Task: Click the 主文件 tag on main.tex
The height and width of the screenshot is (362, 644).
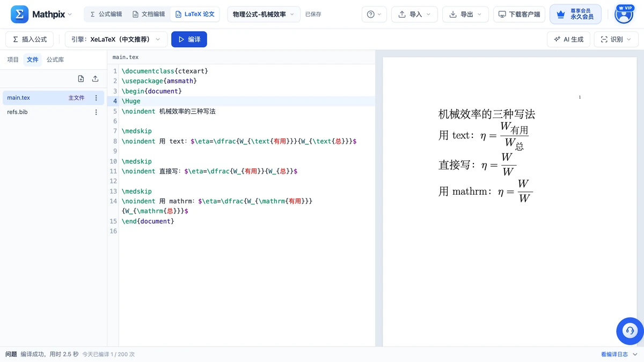Action: tap(77, 98)
